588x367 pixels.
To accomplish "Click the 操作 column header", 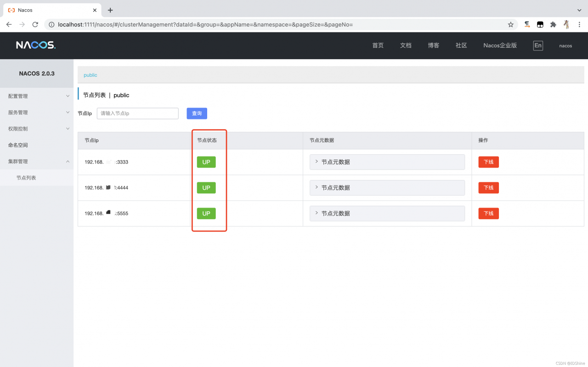I will [483, 141].
